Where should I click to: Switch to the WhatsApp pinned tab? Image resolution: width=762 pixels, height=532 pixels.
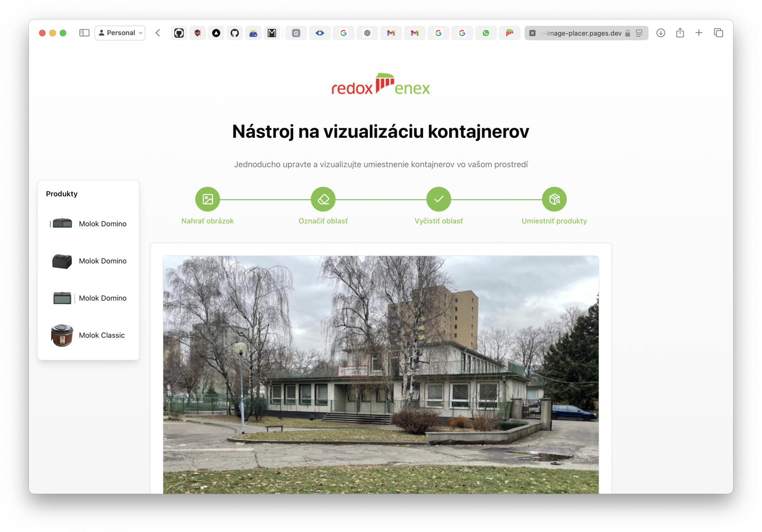tap(486, 33)
